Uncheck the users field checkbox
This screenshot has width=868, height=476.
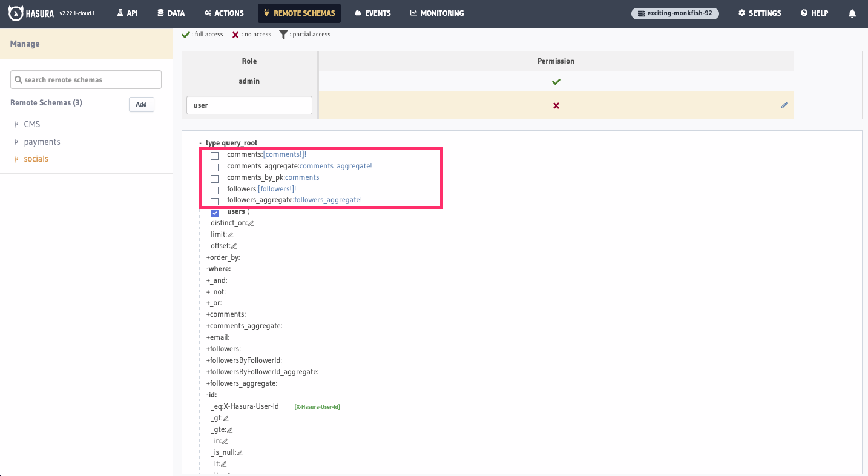pos(214,212)
